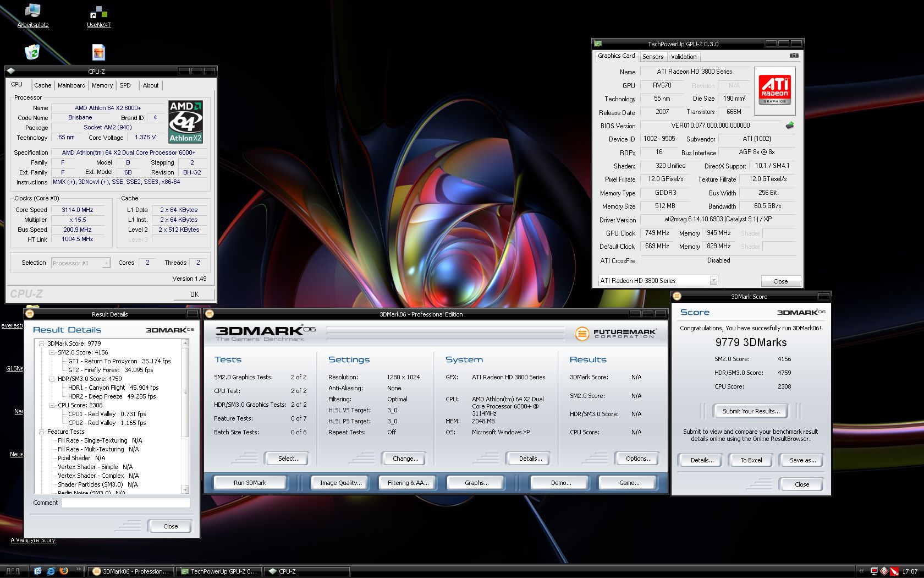Viewport: 924px width, 578px height.
Task: Click the Graphs button in 3DMark06
Action: point(476,483)
